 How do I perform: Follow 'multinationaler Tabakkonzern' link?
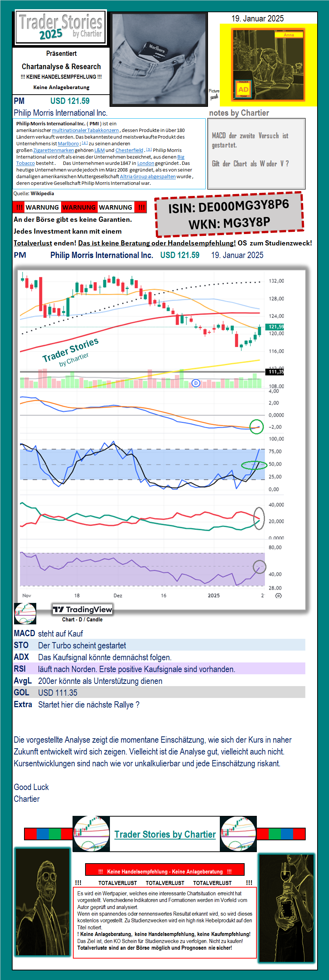[85, 130]
